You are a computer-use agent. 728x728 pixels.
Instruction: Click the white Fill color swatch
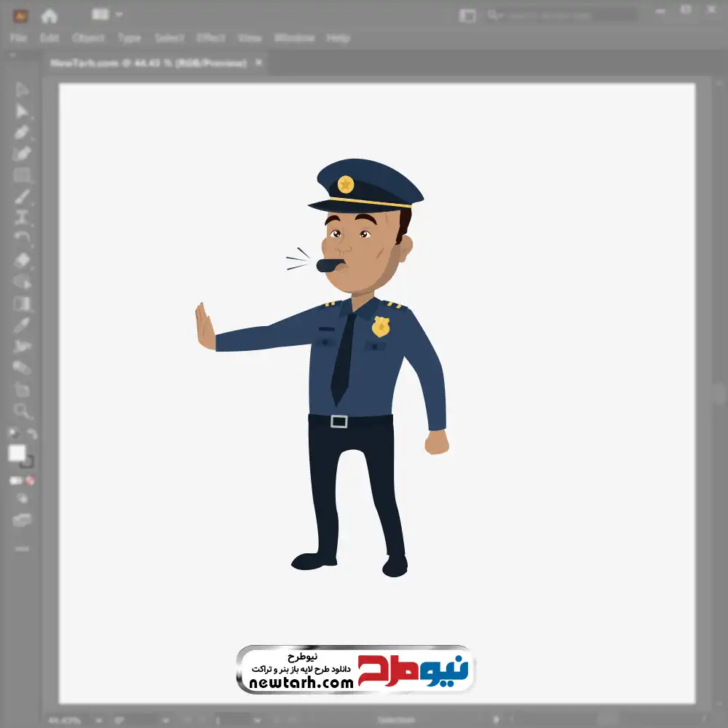[17, 453]
